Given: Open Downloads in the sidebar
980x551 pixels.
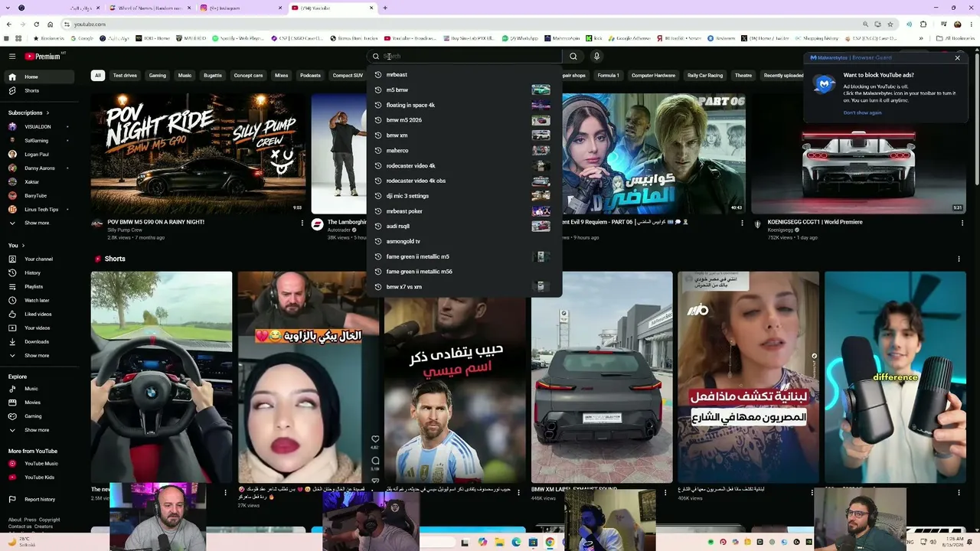Looking at the screenshot, I should (38, 341).
